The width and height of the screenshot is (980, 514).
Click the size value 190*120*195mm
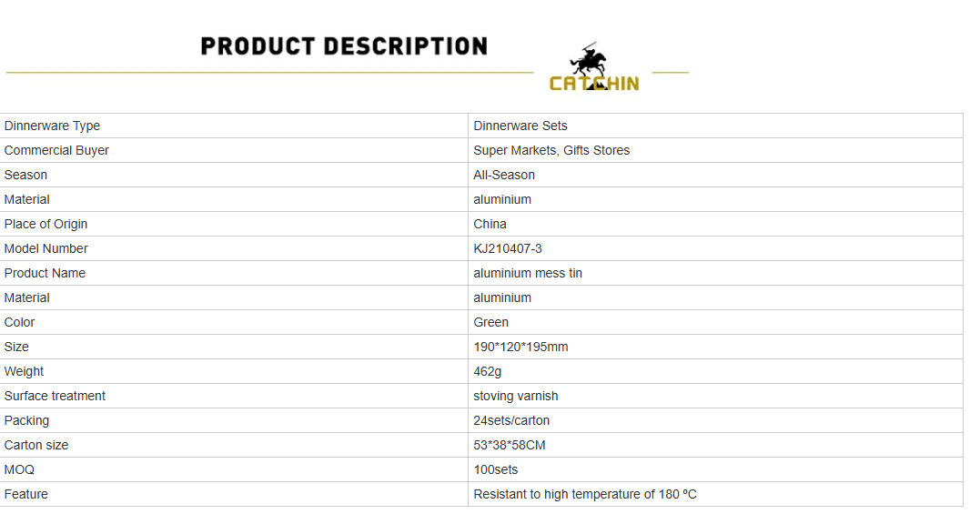tap(520, 347)
